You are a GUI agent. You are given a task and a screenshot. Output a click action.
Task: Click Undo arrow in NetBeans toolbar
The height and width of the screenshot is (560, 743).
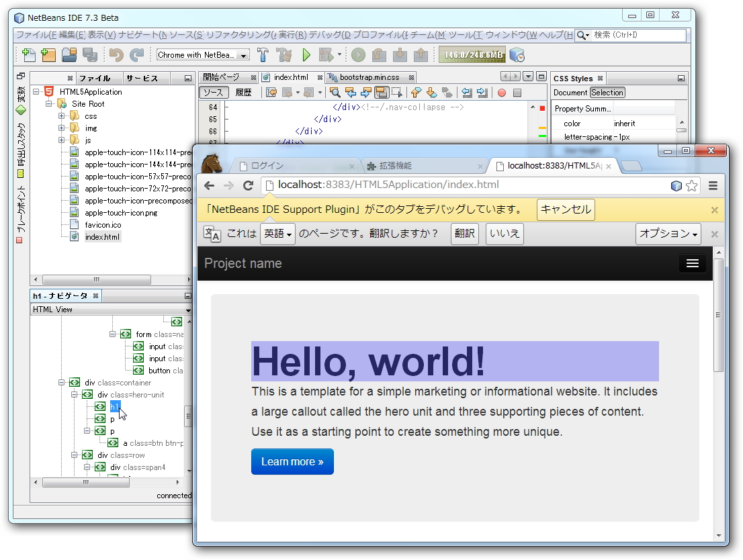[116, 55]
